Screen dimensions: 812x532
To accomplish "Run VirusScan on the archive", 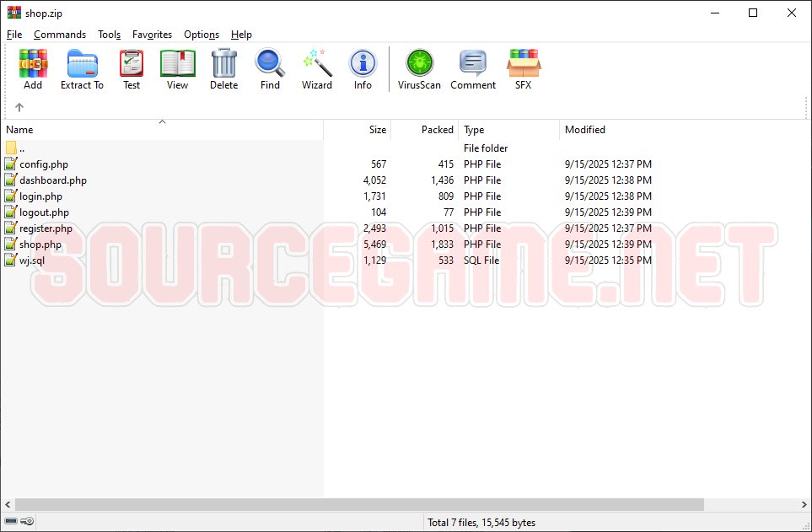I will tap(419, 68).
